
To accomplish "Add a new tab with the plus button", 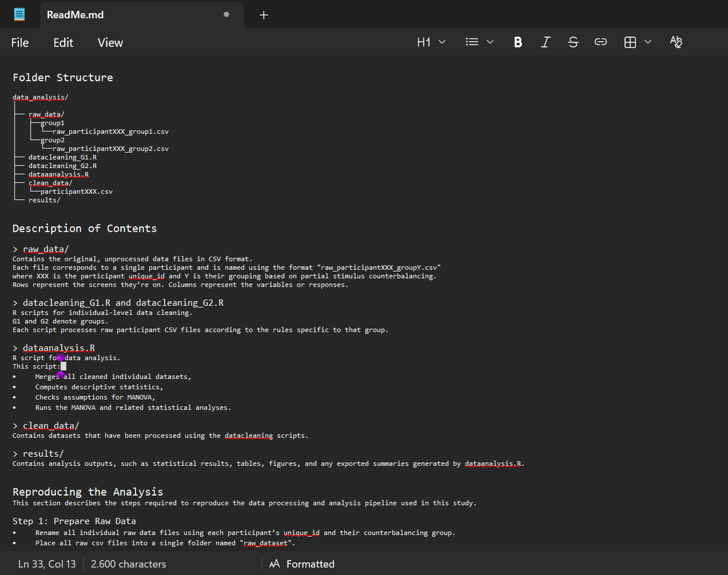I will coord(263,15).
